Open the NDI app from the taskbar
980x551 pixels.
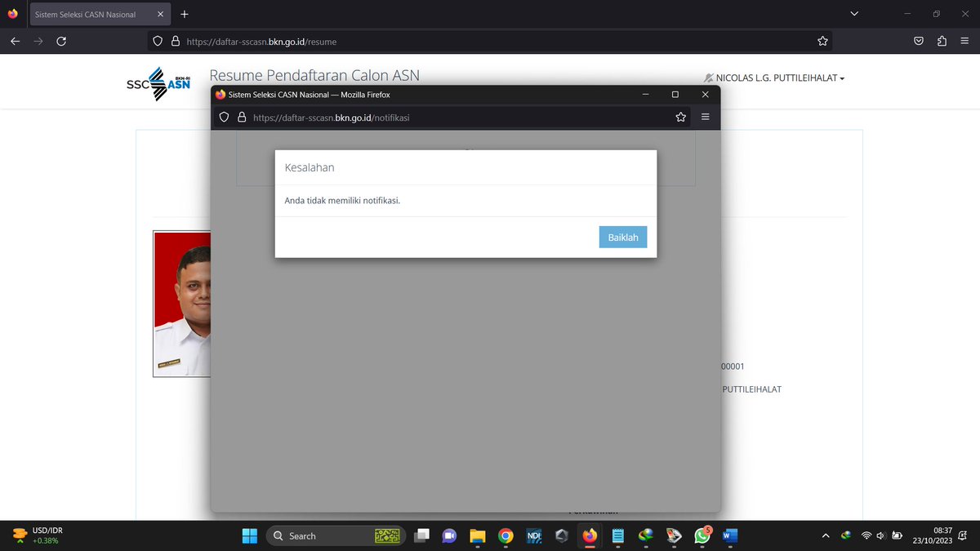534,535
